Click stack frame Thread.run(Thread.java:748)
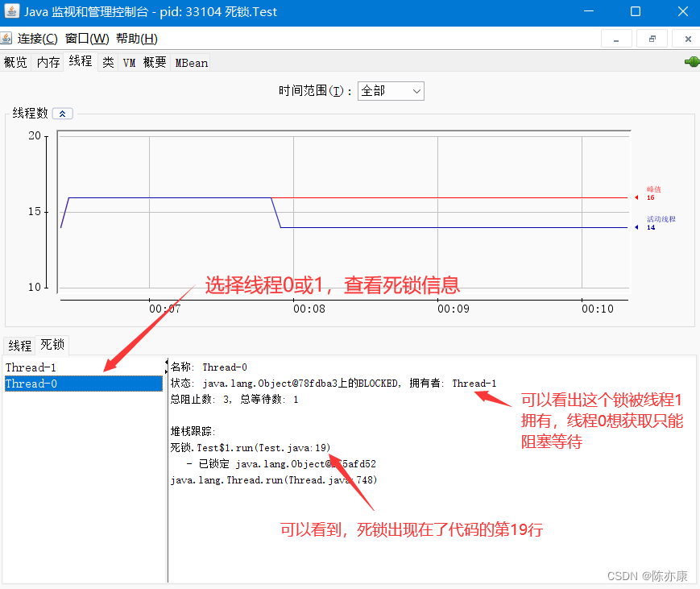 pos(274,480)
